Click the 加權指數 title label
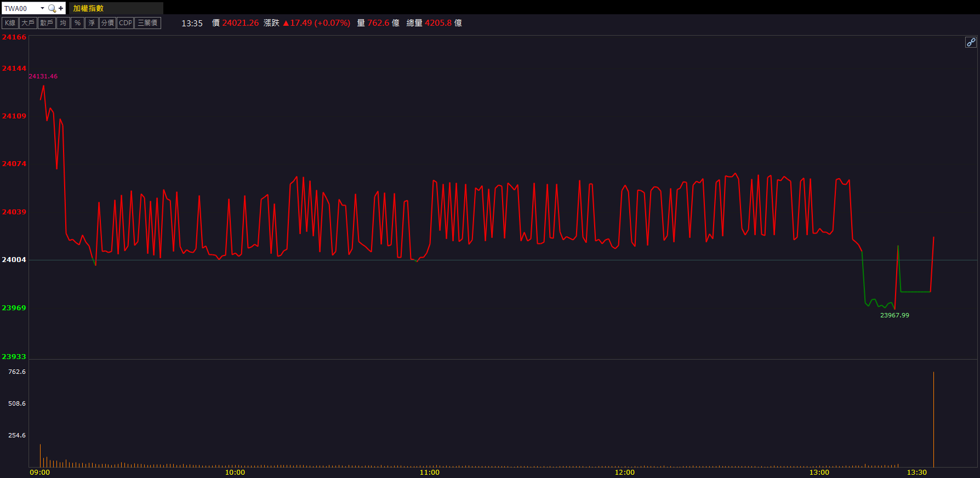 [x=88, y=8]
